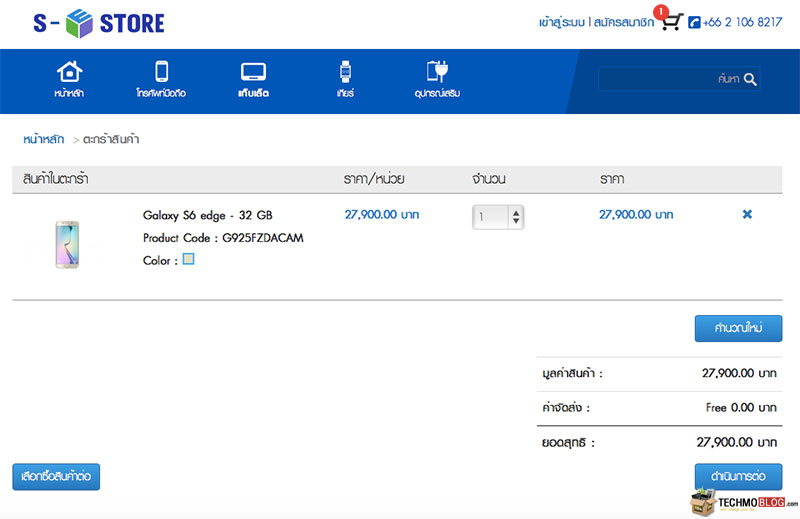Open the แท็บเล็ต tablet menu

tap(254, 79)
